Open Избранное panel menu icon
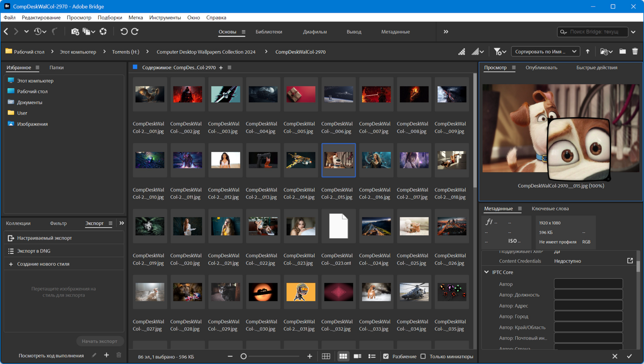Screen dimensions: 644x364 [37, 67]
